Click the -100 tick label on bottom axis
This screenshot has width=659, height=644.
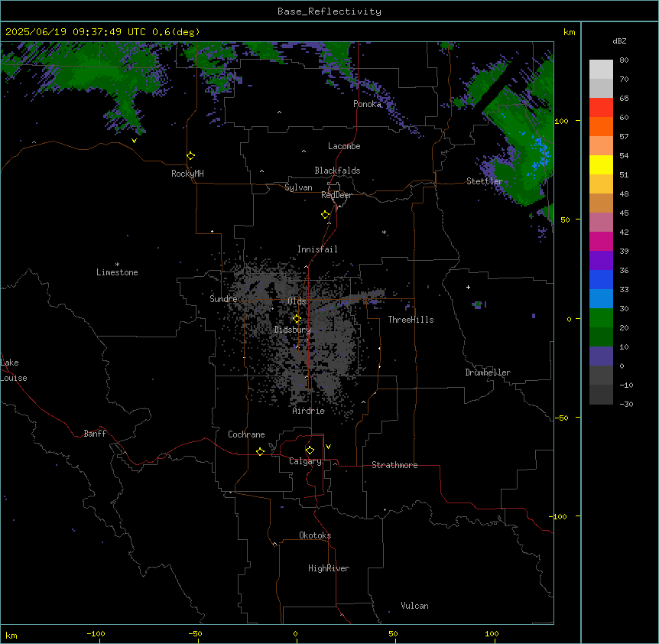(96, 633)
